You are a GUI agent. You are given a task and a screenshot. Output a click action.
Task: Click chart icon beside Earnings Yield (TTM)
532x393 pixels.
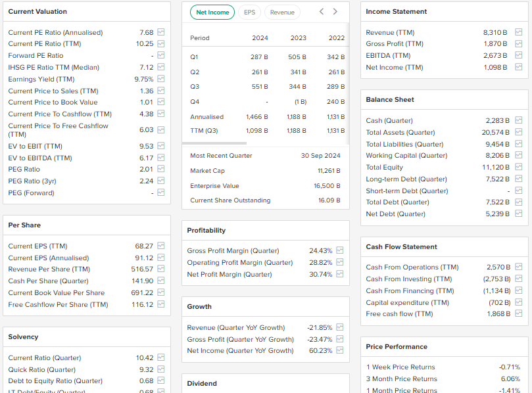[161, 79]
